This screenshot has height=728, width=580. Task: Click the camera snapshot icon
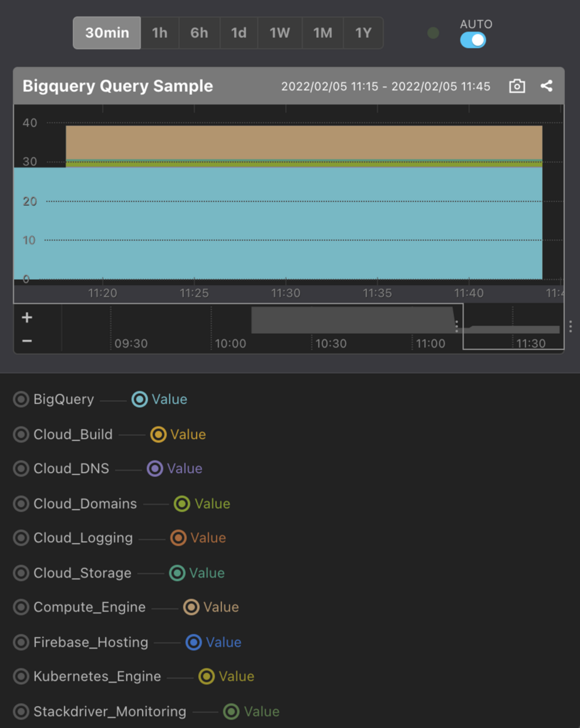[517, 86]
